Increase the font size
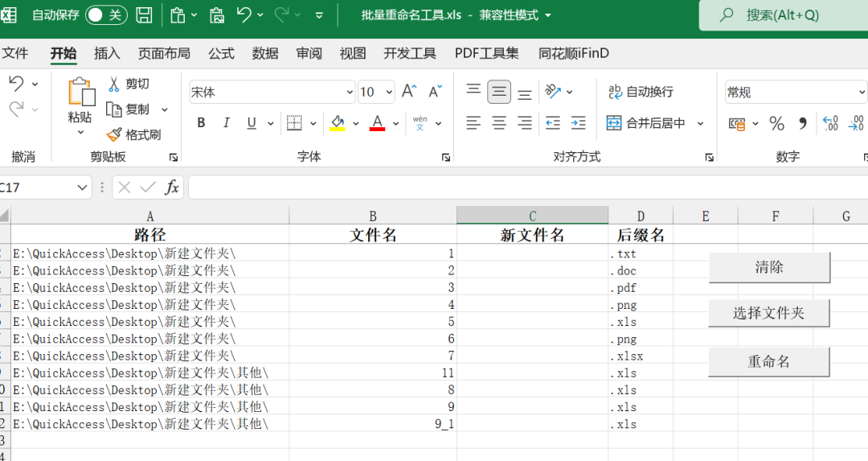Image resolution: width=868 pixels, height=461 pixels. tap(409, 91)
